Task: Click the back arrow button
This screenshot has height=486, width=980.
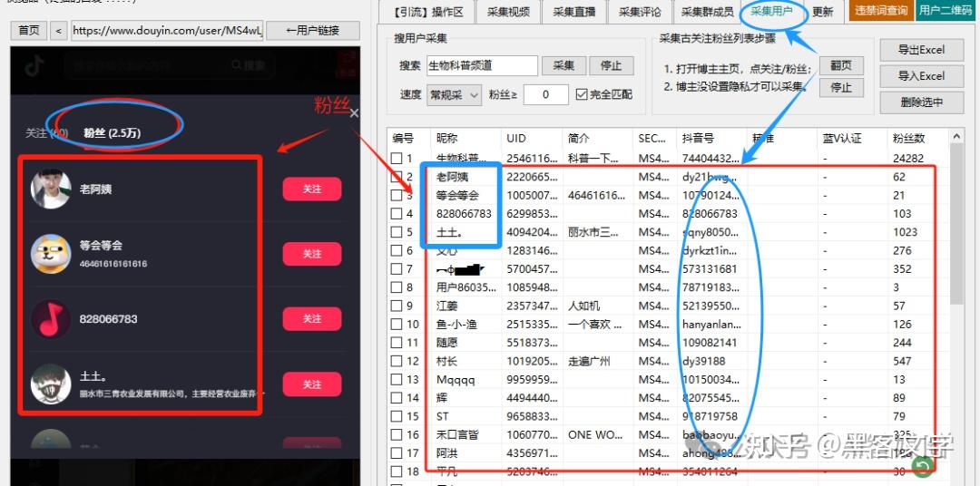Action: coord(58,31)
